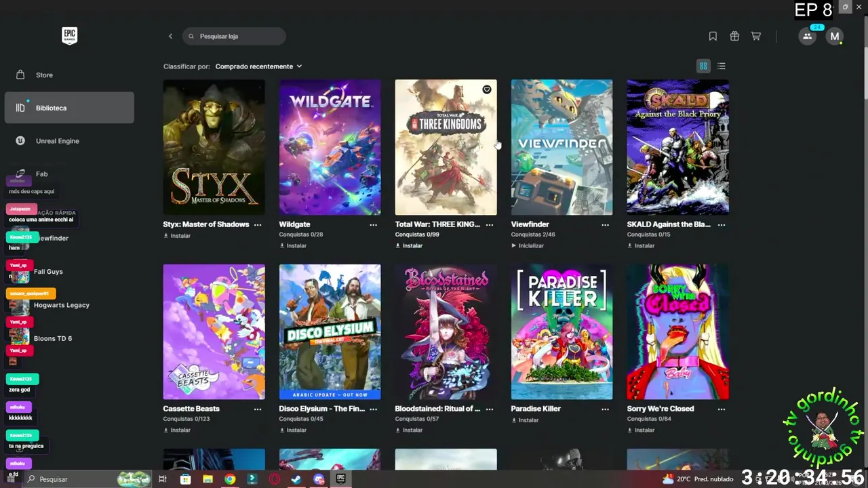Select Biblioteca in the sidebar

point(69,108)
